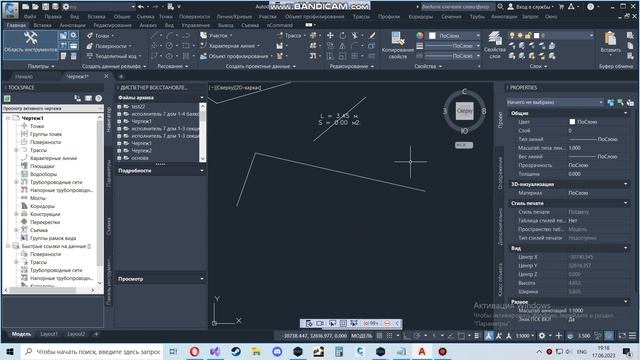640x360 pixels.
Task: Click the Windows taskbar search box
Action: click(92, 351)
